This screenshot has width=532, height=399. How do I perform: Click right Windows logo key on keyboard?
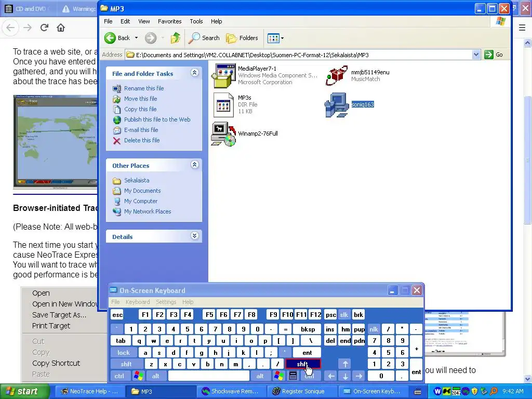tap(279, 376)
